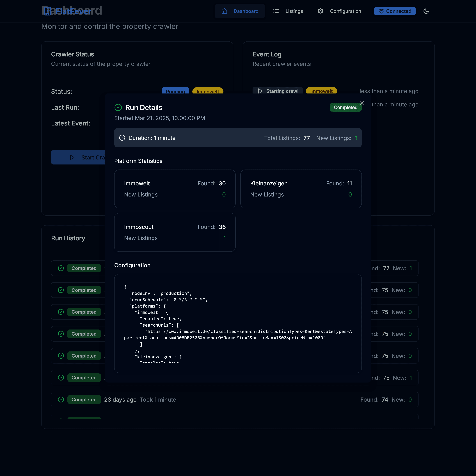Click the Completed badge in the modal header

tap(345, 107)
